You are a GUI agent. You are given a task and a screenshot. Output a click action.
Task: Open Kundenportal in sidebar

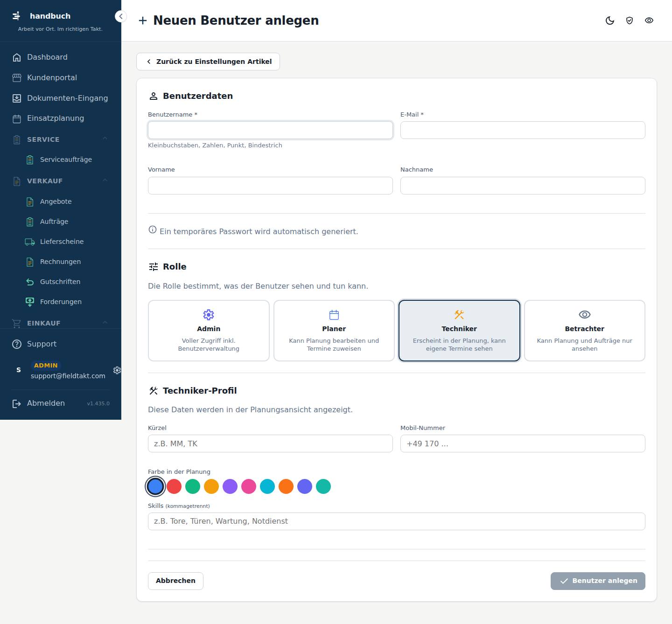[x=61, y=77]
